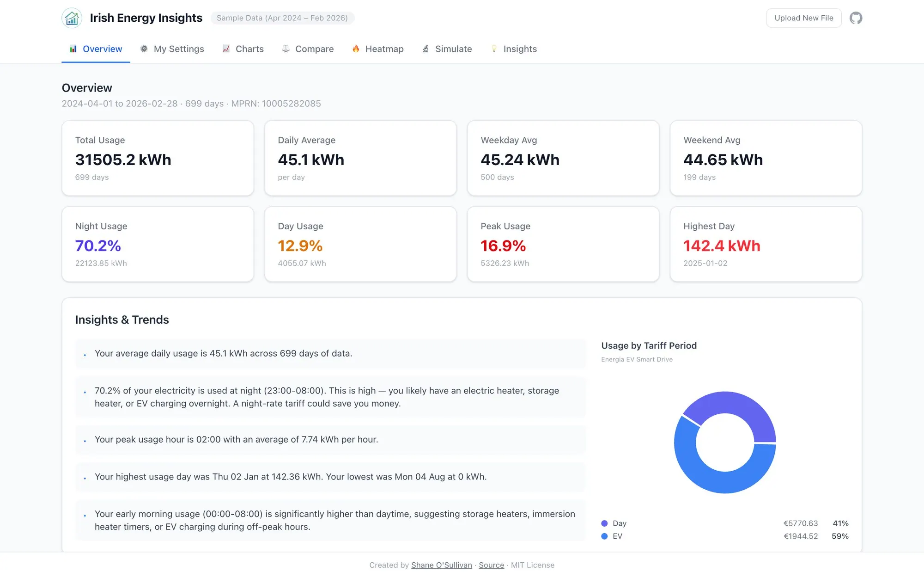Click the peak usage hour 02:00 insight
Image resolution: width=924 pixels, height=578 pixels.
330,439
